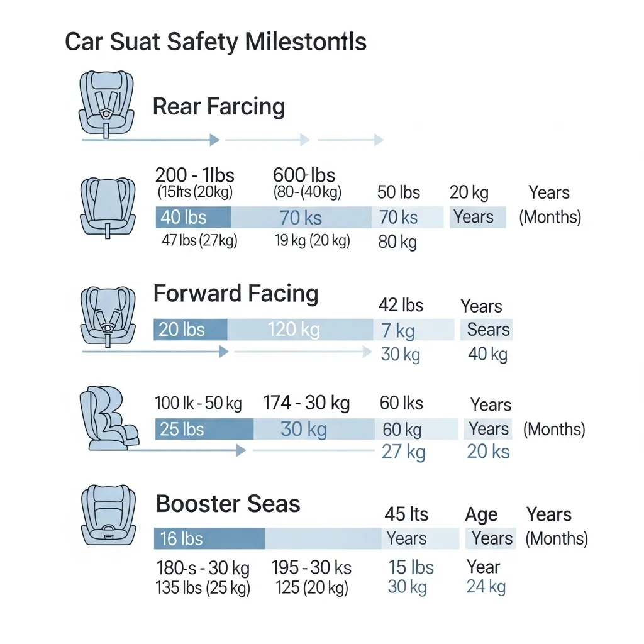The image size is (644, 644).
Task: Click the 600 lbs label text
Action: [x=304, y=175]
